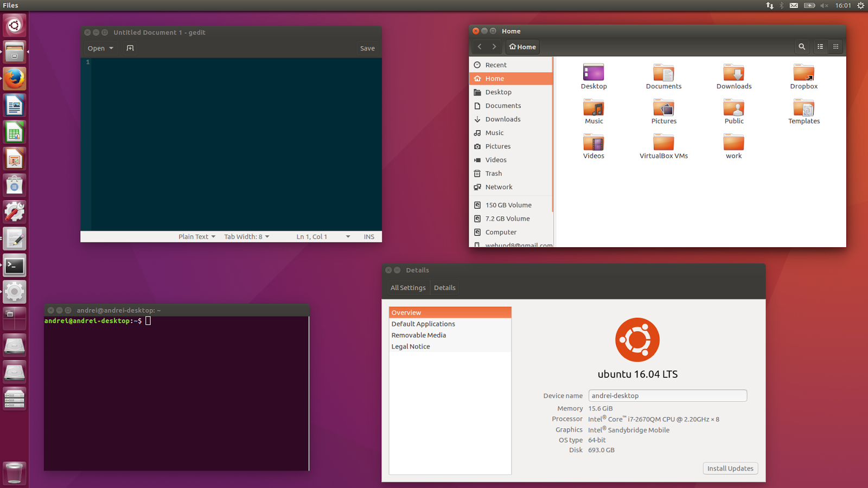Image resolution: width=868 pixels, height=488 pixels.
Task: Click Install Updates button
Action: (x=730, y=468)
